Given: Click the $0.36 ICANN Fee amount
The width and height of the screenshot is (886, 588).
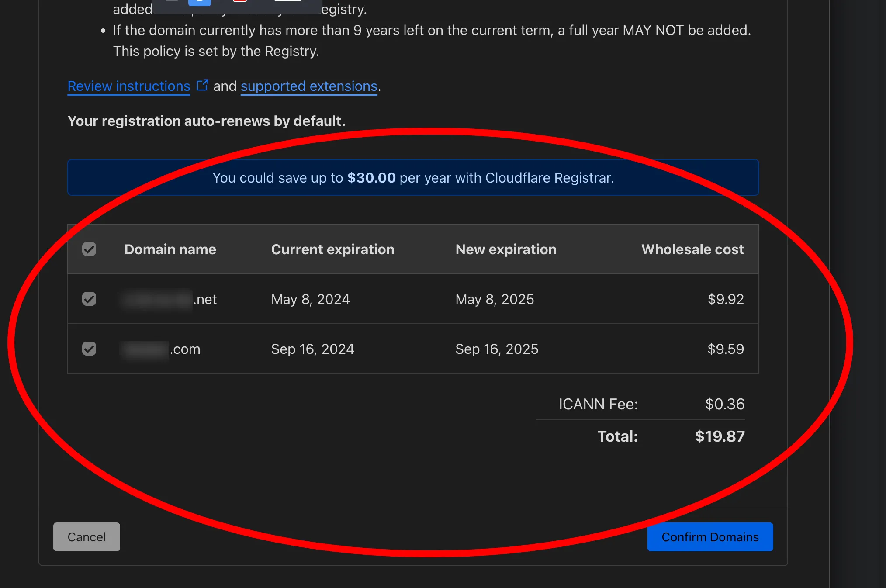Looking at the screenshot, I should click(724, 404).
